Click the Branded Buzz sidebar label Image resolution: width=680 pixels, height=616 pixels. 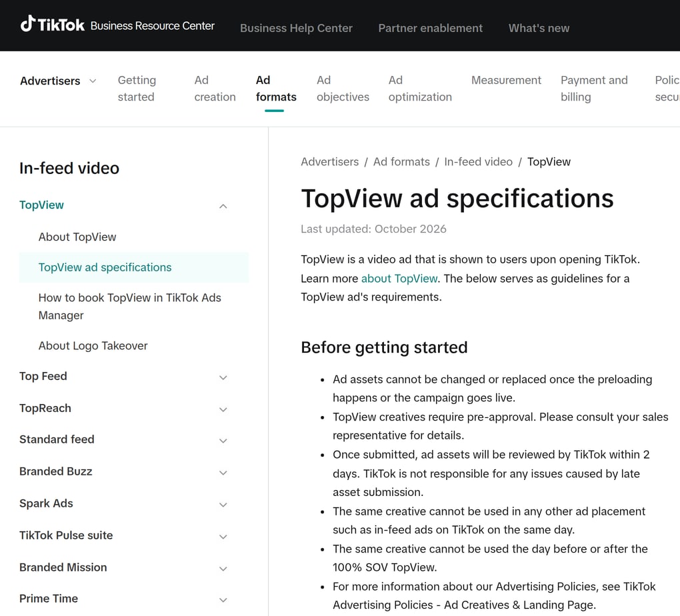click(55, 471)
